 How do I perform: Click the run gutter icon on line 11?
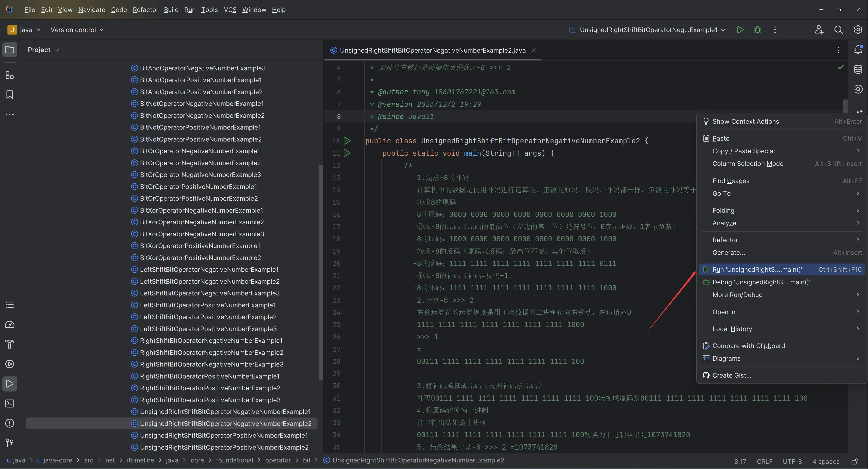pos(347,153)
